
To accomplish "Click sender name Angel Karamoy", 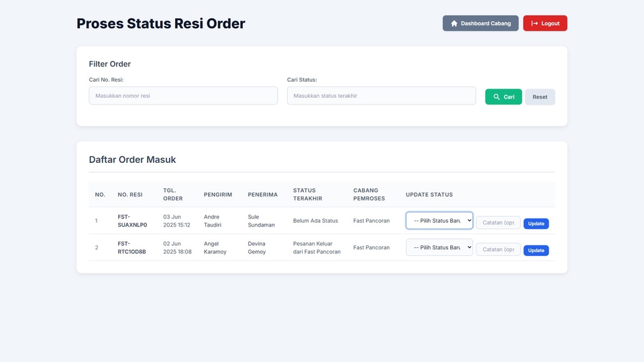I will tap(215, 247).
